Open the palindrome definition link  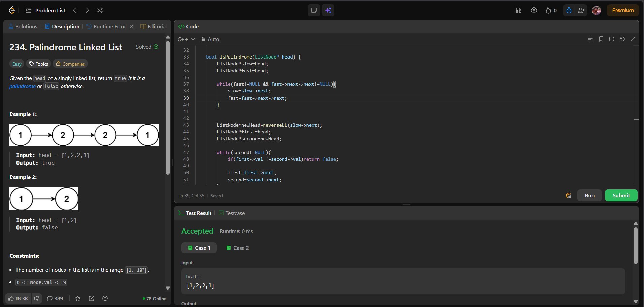tap(23, 86)
